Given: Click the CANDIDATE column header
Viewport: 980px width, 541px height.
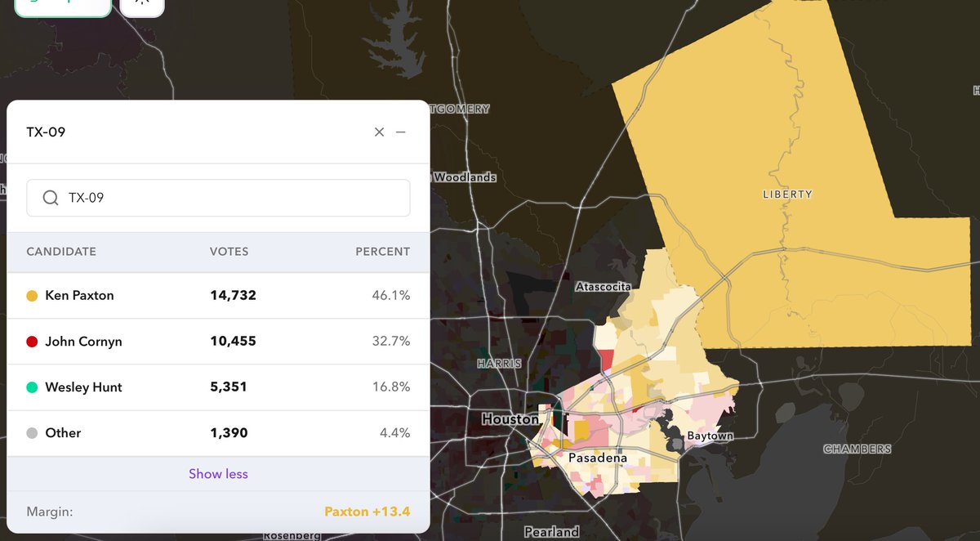Looking at the screenshot, I should [61, 252].
